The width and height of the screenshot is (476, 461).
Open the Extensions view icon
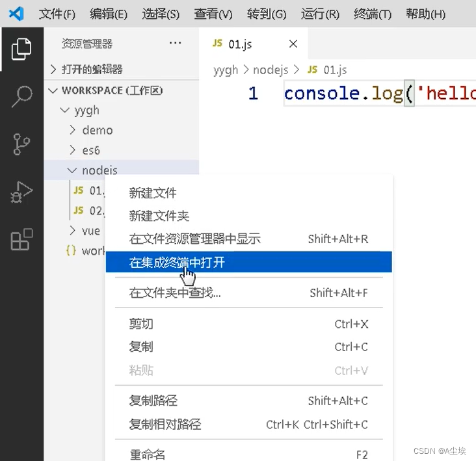[21, 239]
